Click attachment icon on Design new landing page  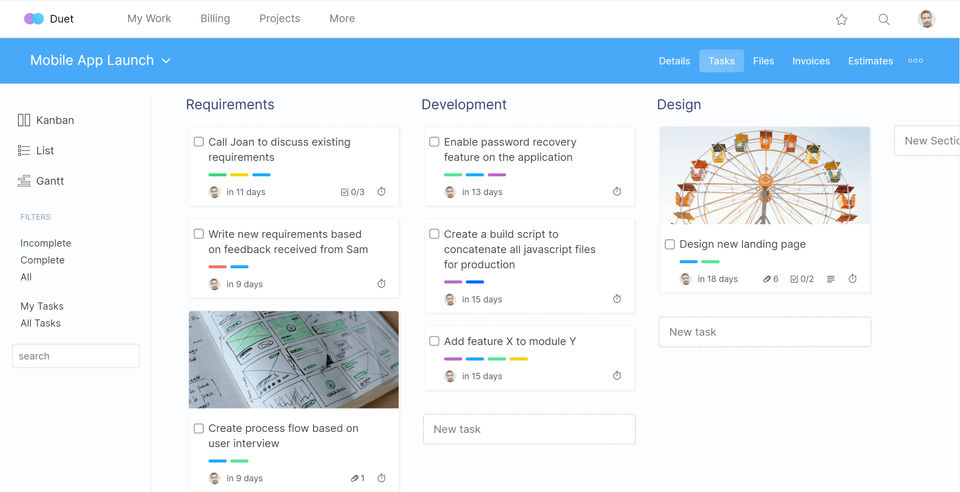tap(767, 279)
